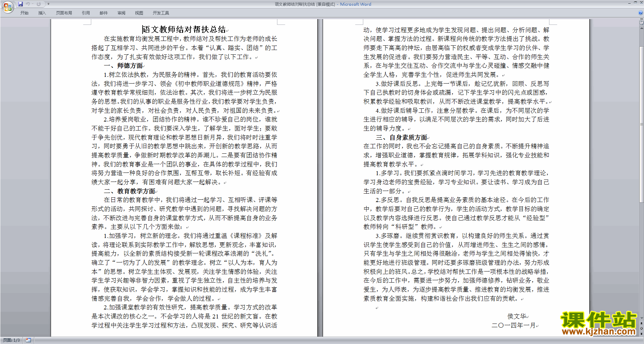Click the heading 三、自身素质方面
644x344 pixels.
(401, 138)
